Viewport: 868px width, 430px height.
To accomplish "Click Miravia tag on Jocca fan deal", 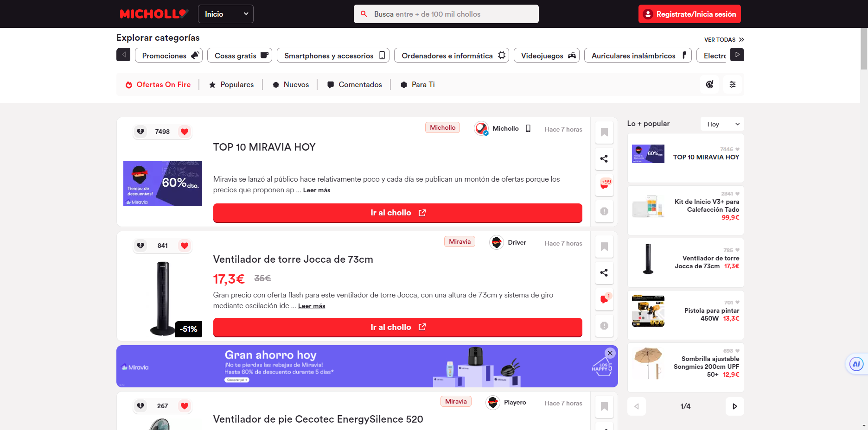I will [460, 241].
